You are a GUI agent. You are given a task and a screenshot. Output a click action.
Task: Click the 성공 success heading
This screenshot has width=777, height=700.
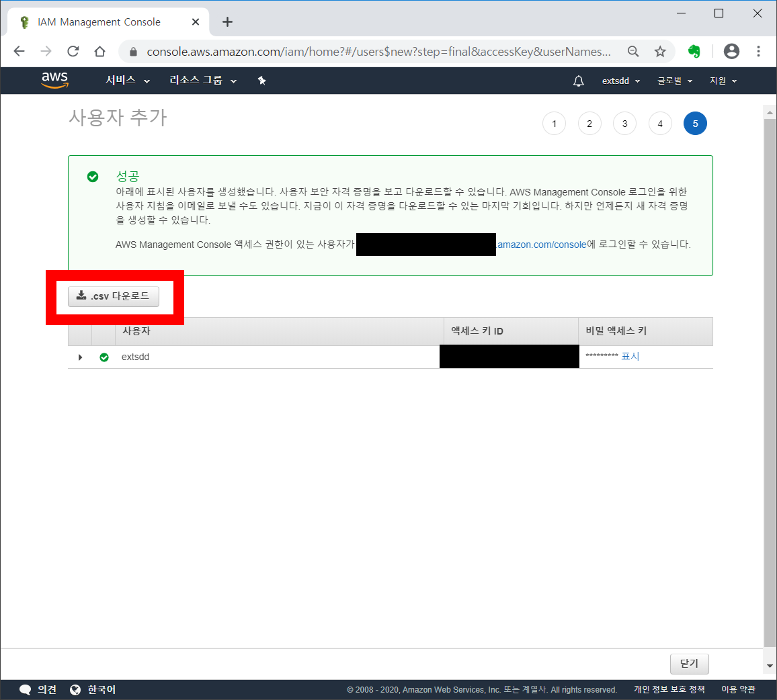127,176
